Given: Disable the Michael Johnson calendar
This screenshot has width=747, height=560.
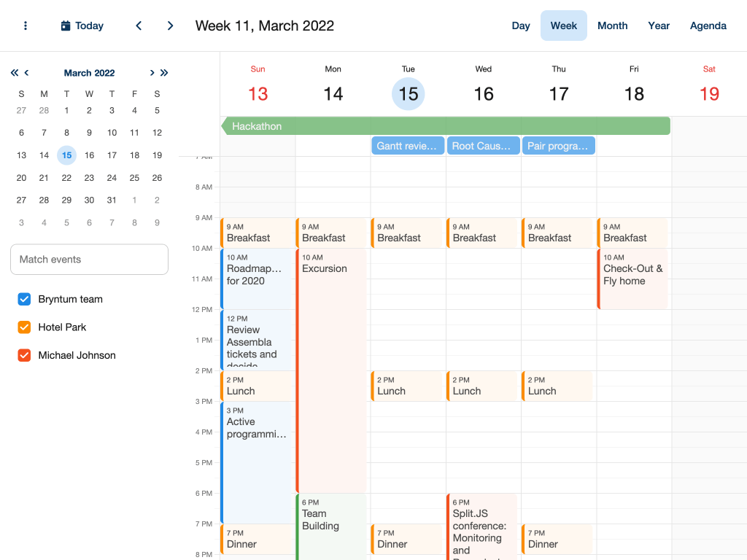Looking at the screenshot, I should (x=24, y=355).
